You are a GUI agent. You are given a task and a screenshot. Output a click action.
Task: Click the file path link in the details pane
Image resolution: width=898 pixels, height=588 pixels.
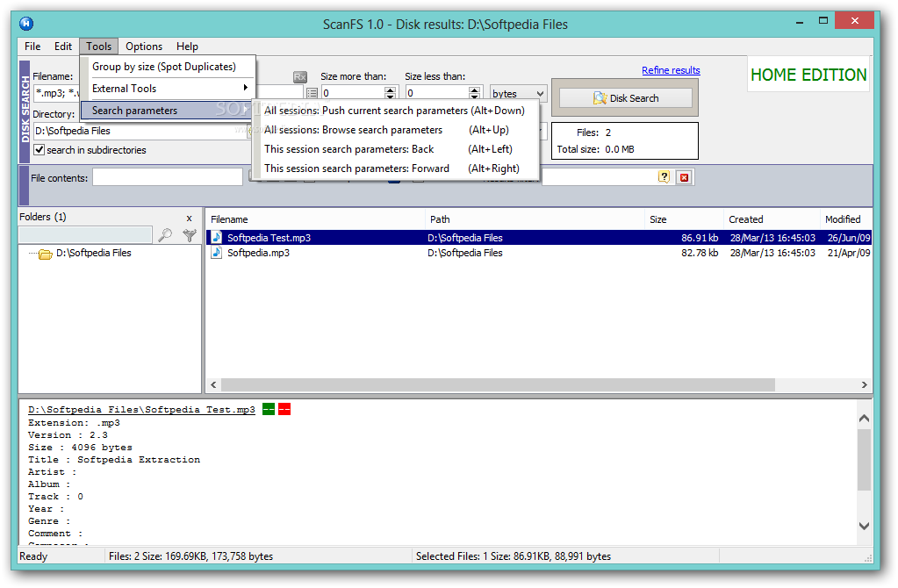point(141,409)
